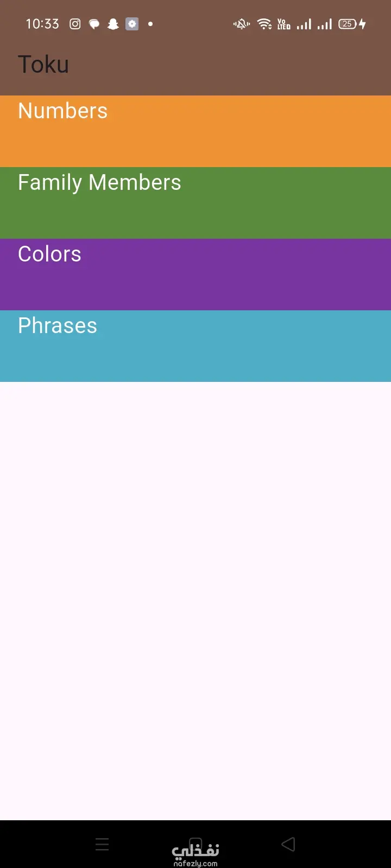Tap the muted bell status icon
Image resolution: width=391 pixels, height=868 pixels.
(x=242, y=24)
